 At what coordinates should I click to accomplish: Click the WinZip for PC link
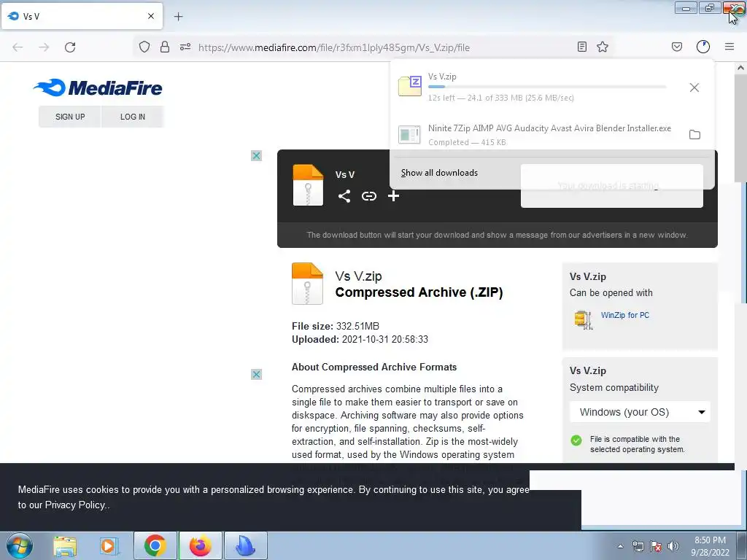click(624, 315)
